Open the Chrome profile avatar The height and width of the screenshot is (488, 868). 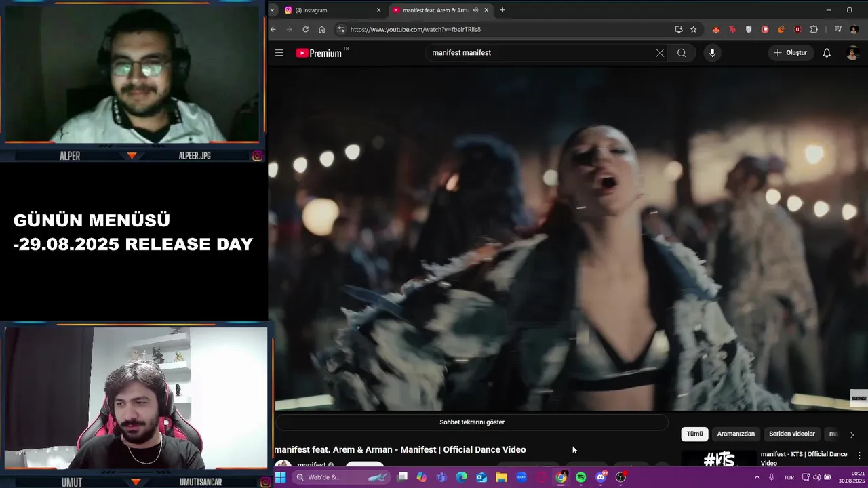854,29
